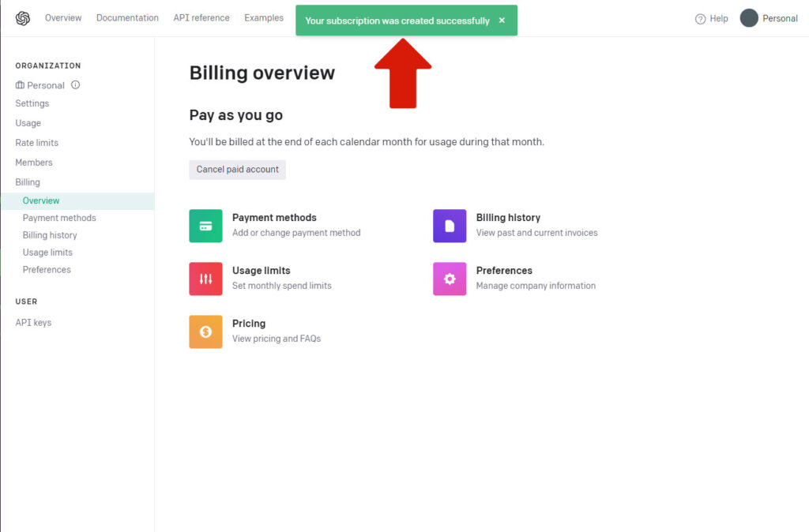
Task: Select Rate limits in the sidebar
Action: (x=36, y=143)
